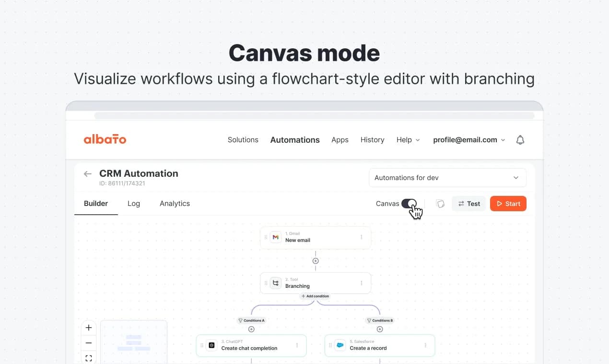Go back using the left arrow
Screen dimensions: 609x364
pos(87,174)
